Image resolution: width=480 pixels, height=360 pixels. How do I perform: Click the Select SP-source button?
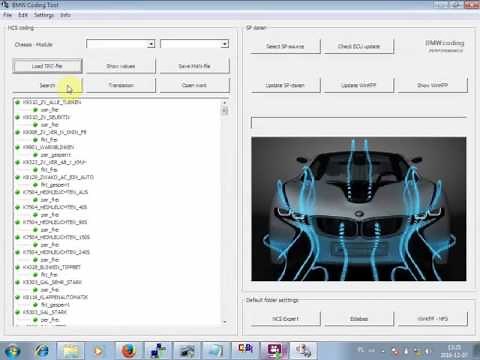tap(285, 46)
